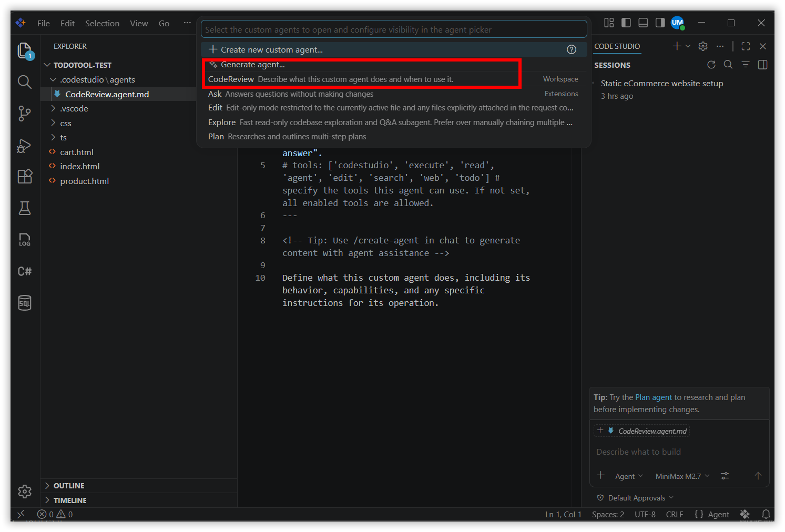This screenshot has height=532, width=785.
Task: Focus the agent picker search field
Action: [394, 29]
